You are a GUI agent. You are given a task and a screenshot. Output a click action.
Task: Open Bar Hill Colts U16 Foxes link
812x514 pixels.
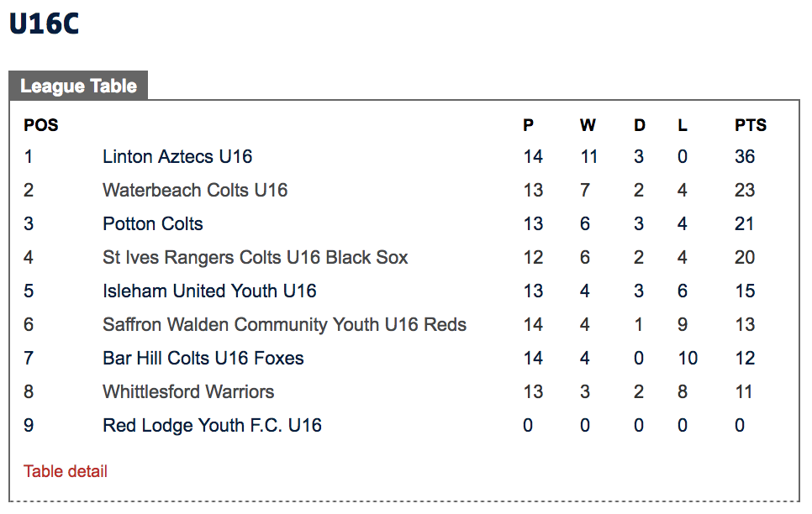tap(203, 358)
